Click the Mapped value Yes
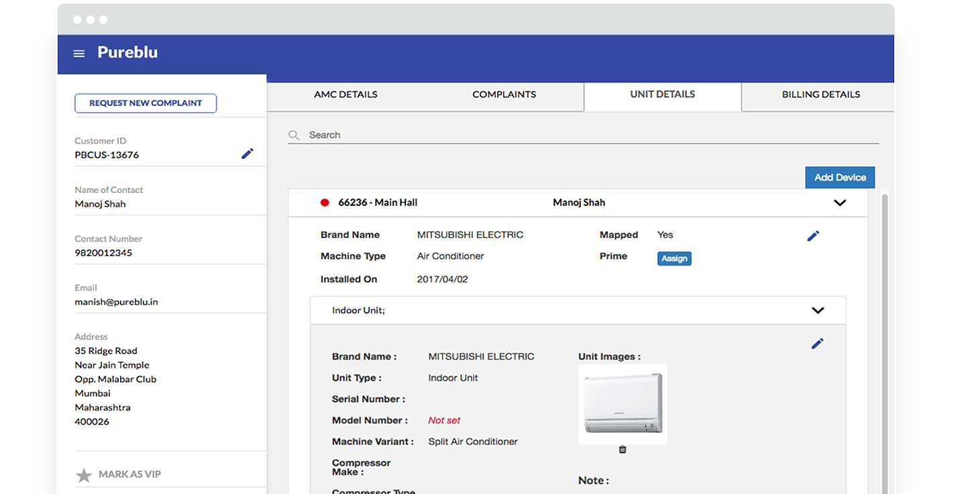The height and width of the screenshot is (494, 980). (x=665, y=235)
